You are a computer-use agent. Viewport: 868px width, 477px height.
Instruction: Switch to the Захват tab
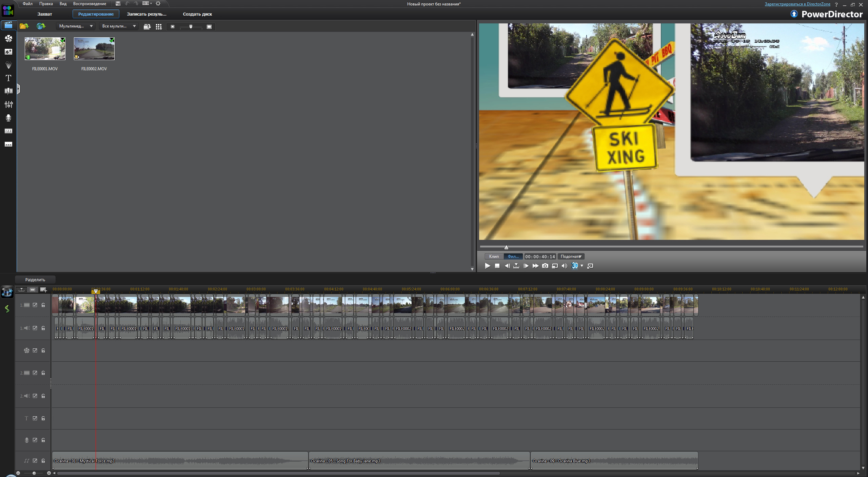point(44,14)
